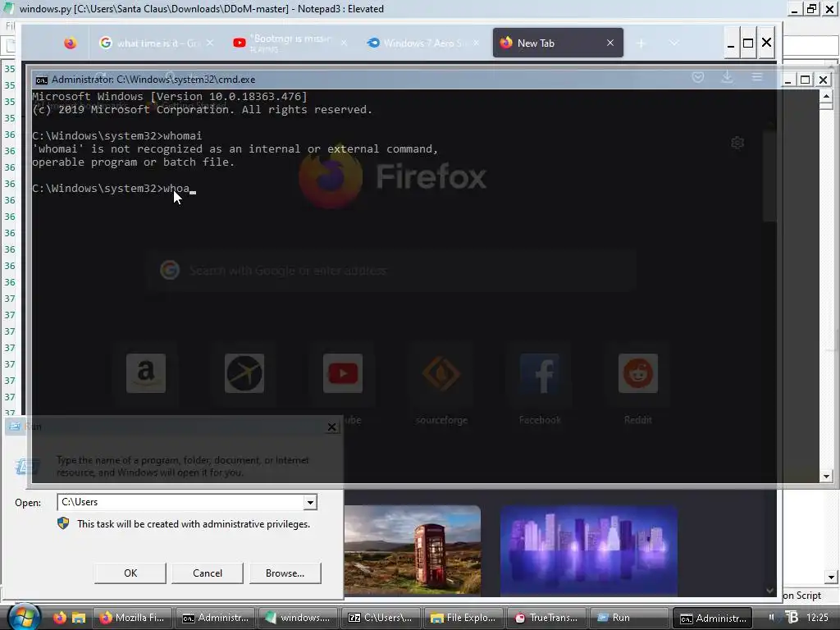This screenshot has height=630, width=840.
Task: Close the Run dialog with X
Action: pyautogui.click(x=332, y=427)
